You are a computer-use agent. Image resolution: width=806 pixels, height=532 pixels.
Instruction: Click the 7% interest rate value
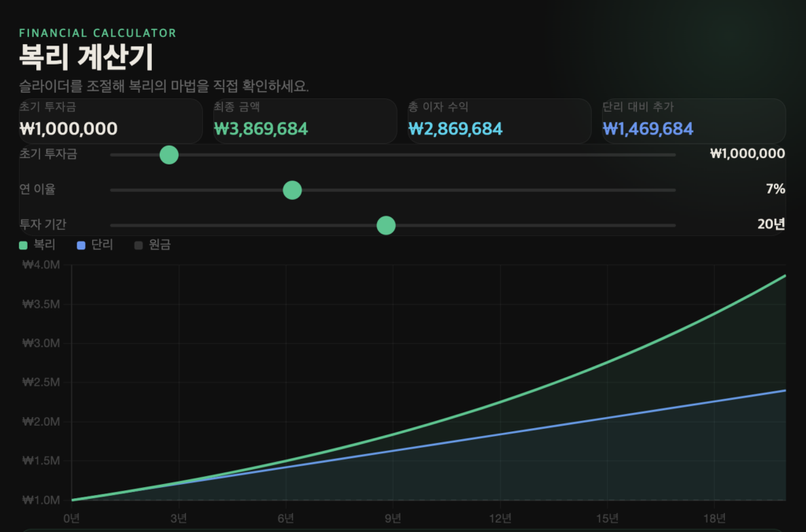pos(775,190)
